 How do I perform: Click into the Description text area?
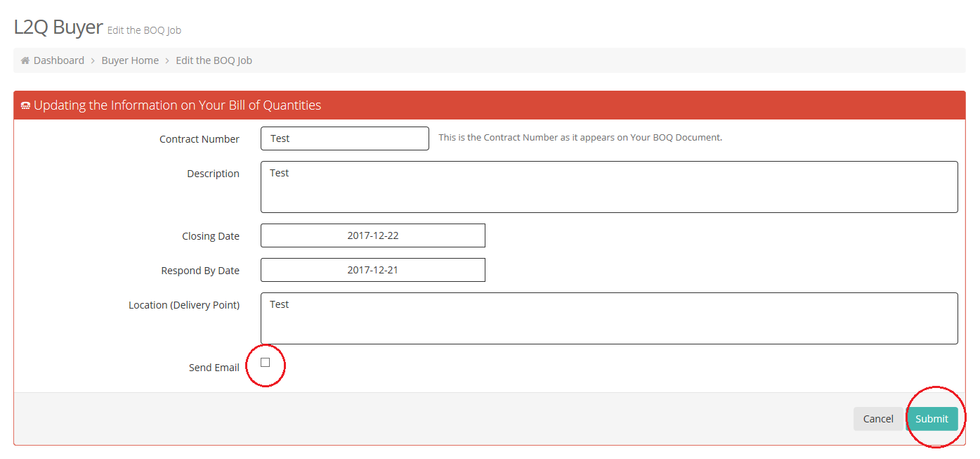tap(609, 187)
